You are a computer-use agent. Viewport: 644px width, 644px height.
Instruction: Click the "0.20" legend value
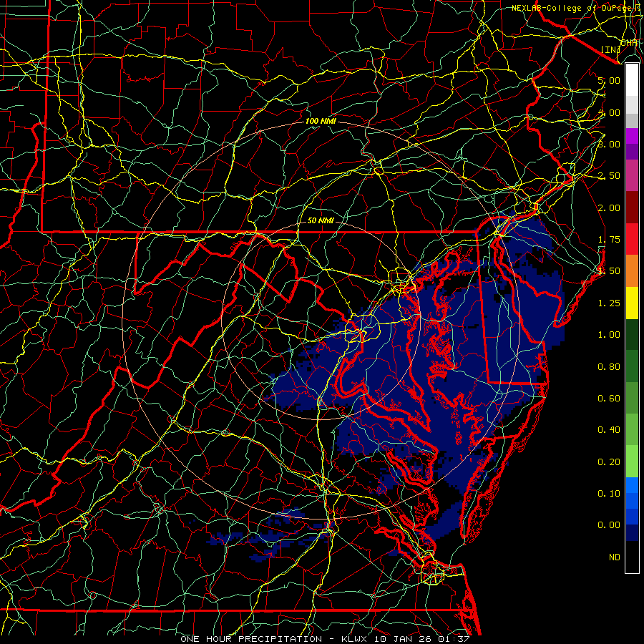tap(609, 462)
